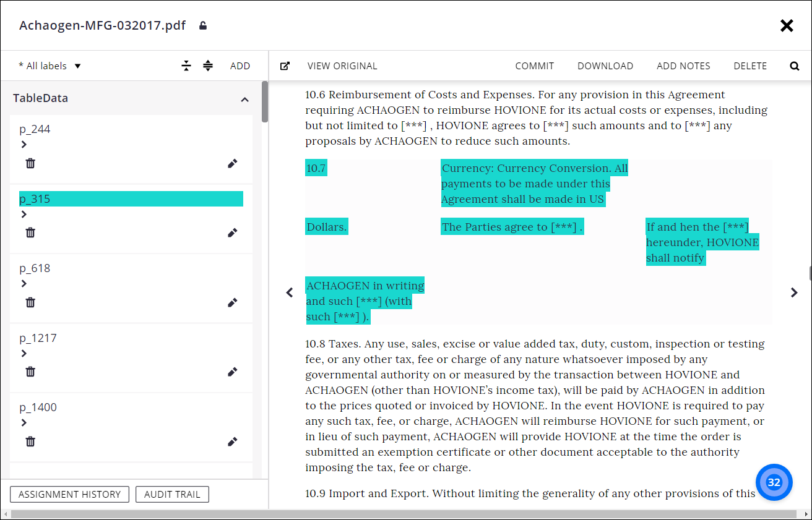
Task: Expand the p_244 entry details
Action: (24, 144)
